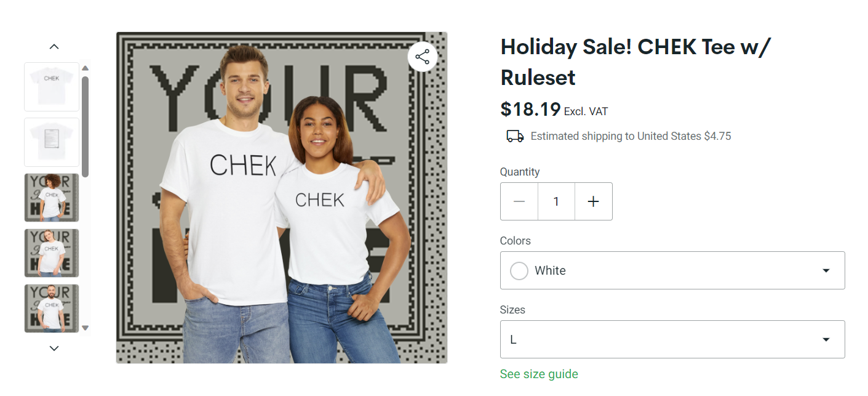Decrease quantity with the minus button

pos(519,201)
